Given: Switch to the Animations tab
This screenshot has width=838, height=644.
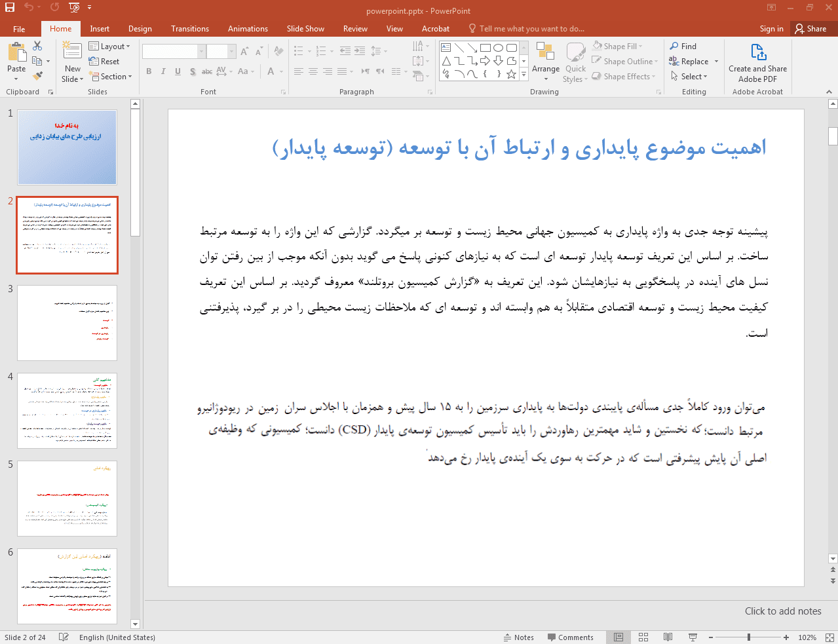Looking at the screenshot, I should pyautogui.click(x=248, y=29).
